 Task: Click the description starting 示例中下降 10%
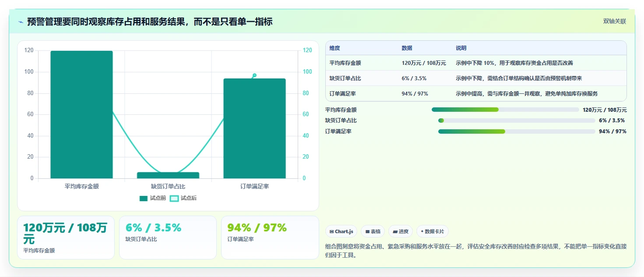pyautogui.click(x=514, y=63)
